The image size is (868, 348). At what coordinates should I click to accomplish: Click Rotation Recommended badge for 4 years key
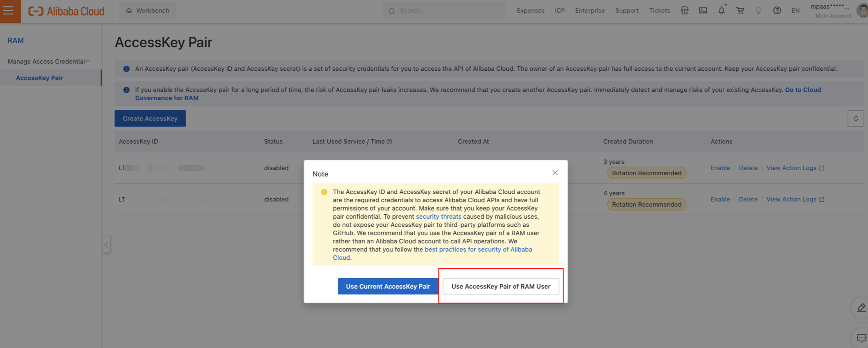pyautogui.click(x=647, y=205)
